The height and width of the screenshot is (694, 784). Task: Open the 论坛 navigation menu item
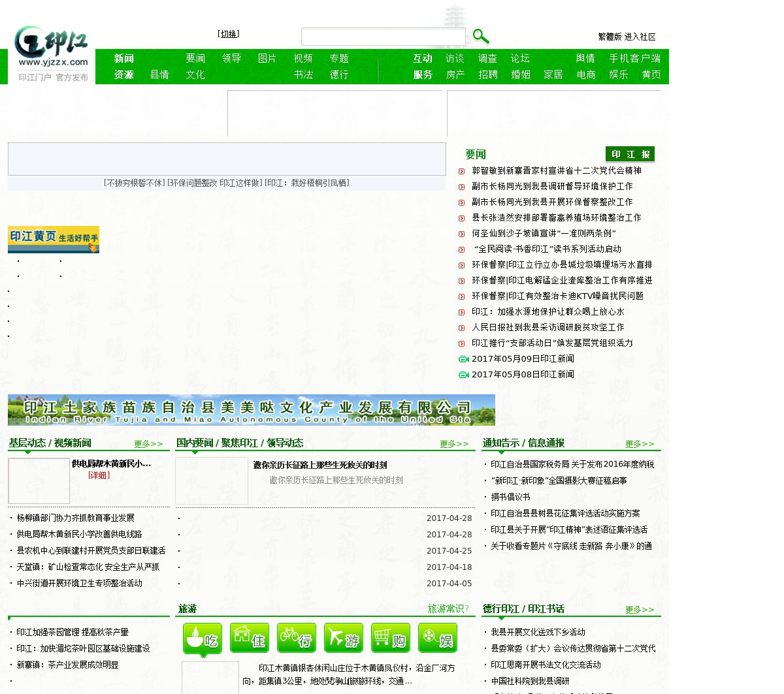point(520,59)
